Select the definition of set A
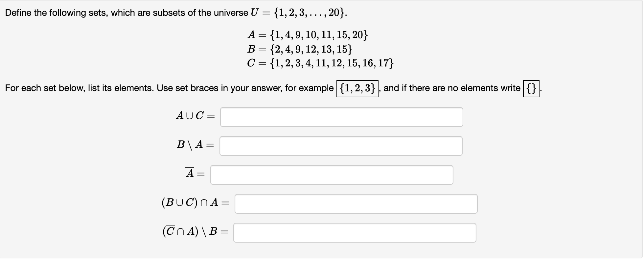Screen dimensions: 644x261 [x=308, y=34]
